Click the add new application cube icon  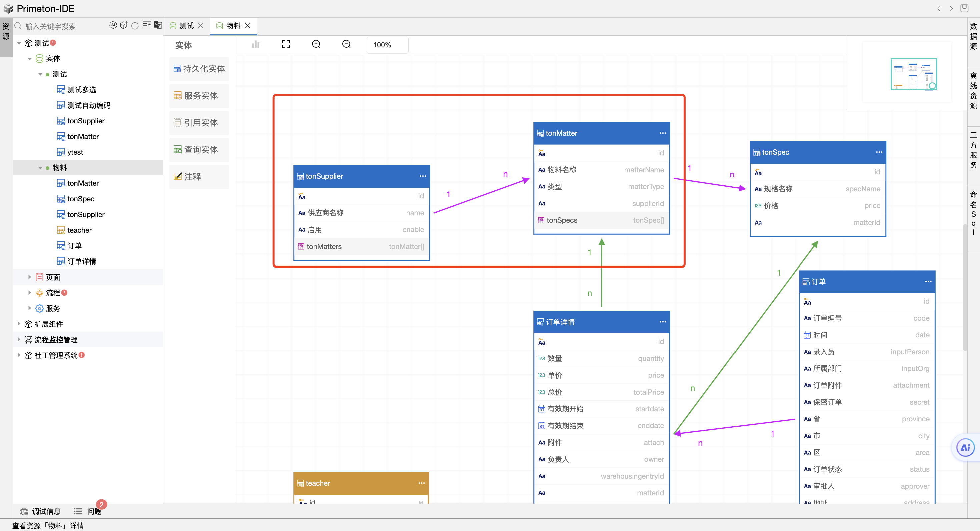click(x=124, y=25)
